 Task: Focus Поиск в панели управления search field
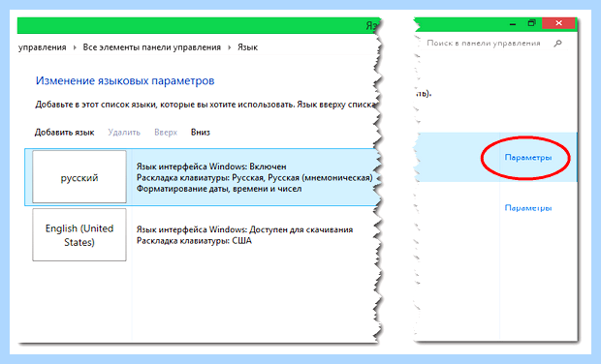(484, 43)
